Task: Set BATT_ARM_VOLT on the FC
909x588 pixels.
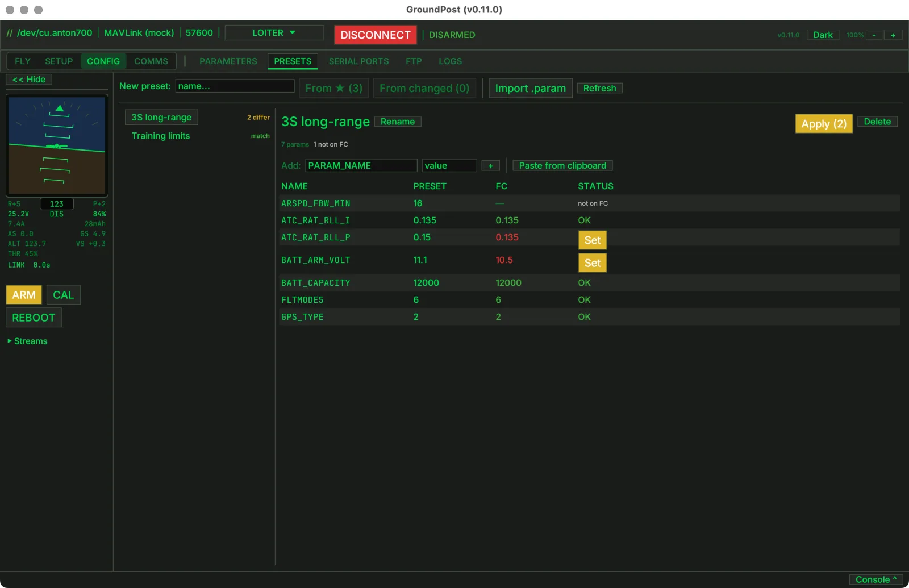Action: (593, 263)
